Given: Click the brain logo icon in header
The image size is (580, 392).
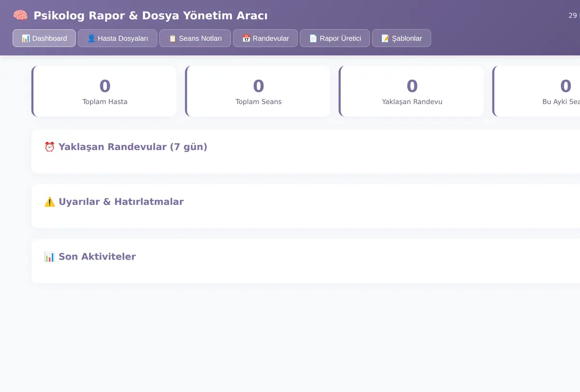Looking at the screenshot, I should point(20,15).
